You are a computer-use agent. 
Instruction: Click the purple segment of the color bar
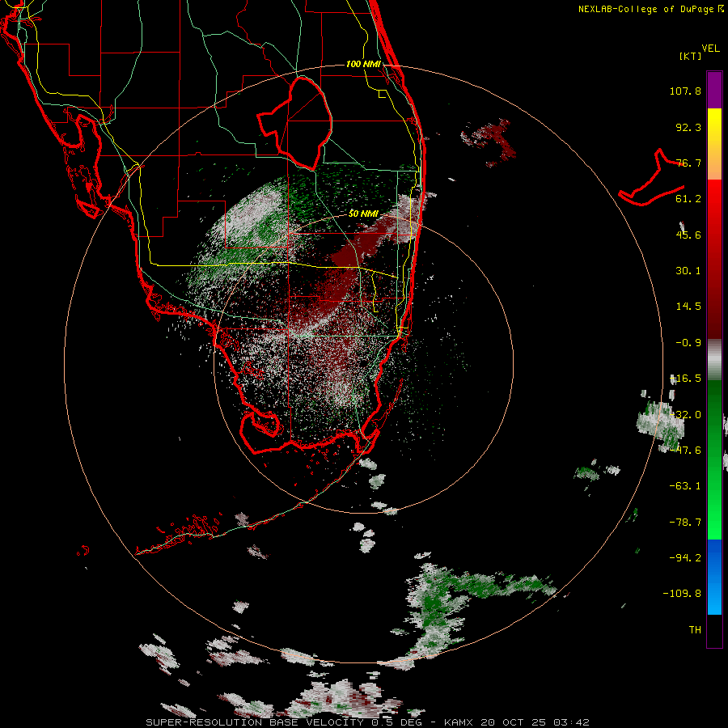point(714,91)
